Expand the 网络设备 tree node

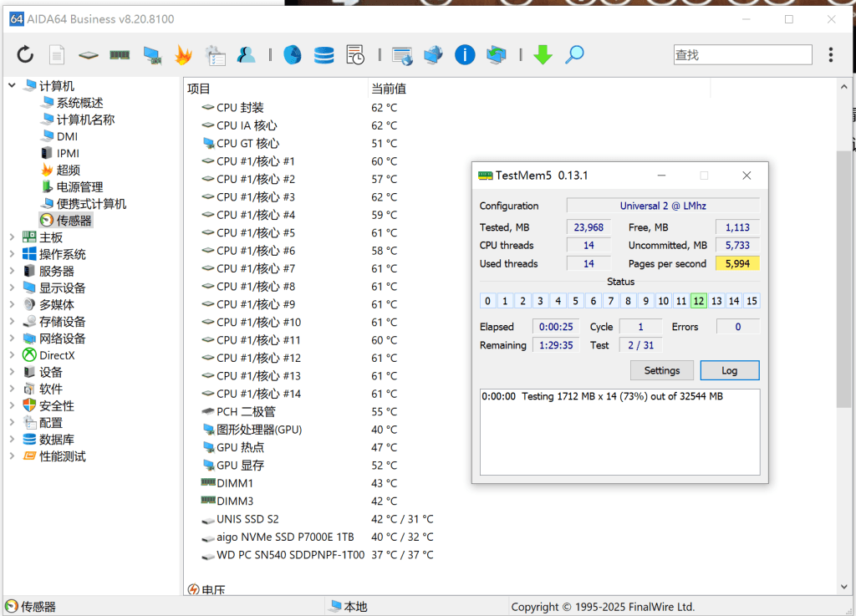click(x=12, y=339)
